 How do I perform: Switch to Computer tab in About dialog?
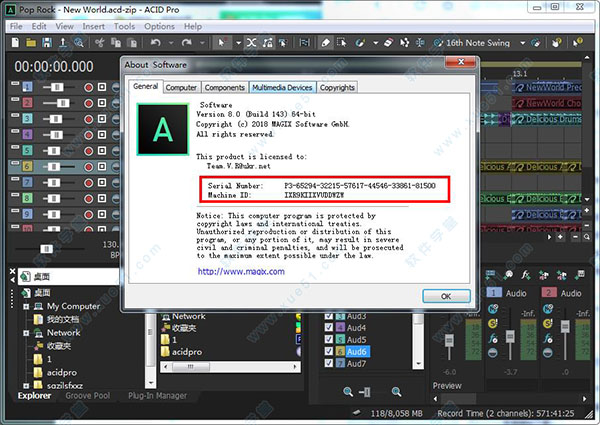pyautogui.click(x=181, y=88)
